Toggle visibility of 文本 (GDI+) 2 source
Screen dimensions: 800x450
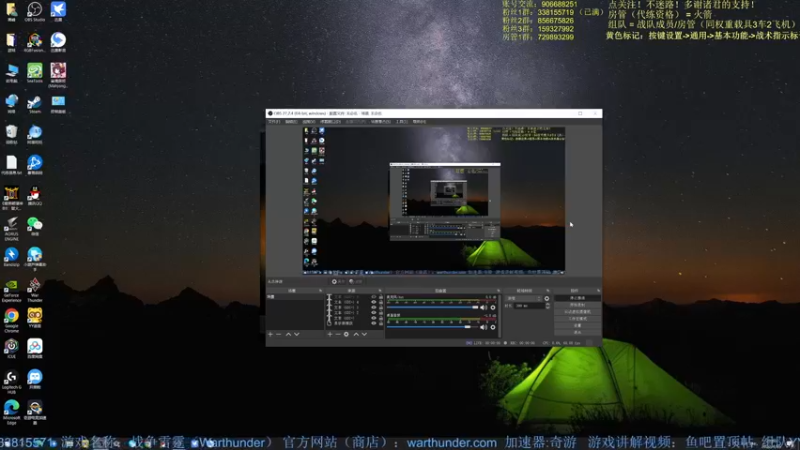[x=373, y=313]
